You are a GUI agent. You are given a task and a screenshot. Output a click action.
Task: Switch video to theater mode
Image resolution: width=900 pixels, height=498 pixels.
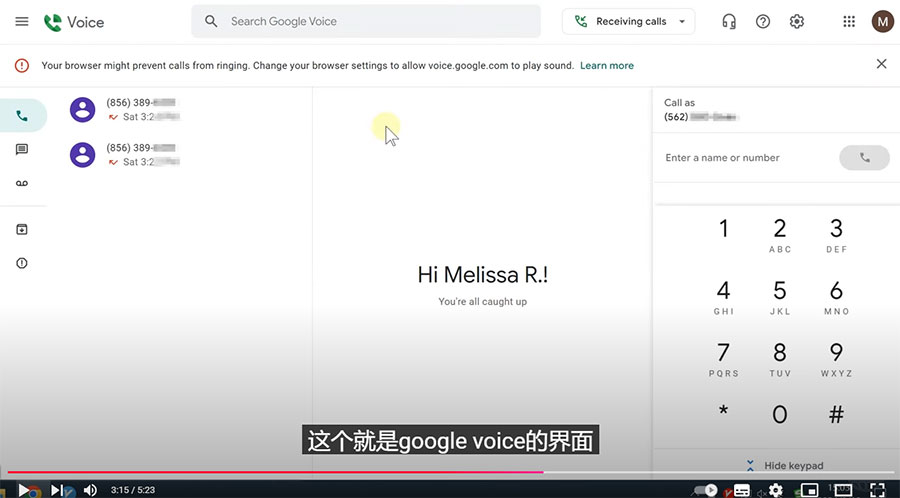[x=843, y=490]
